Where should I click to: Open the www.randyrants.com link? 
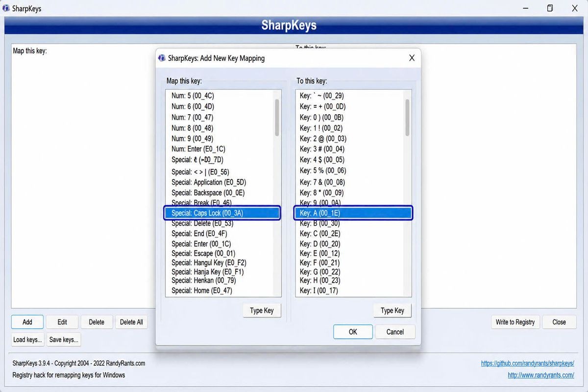point(541,375)
